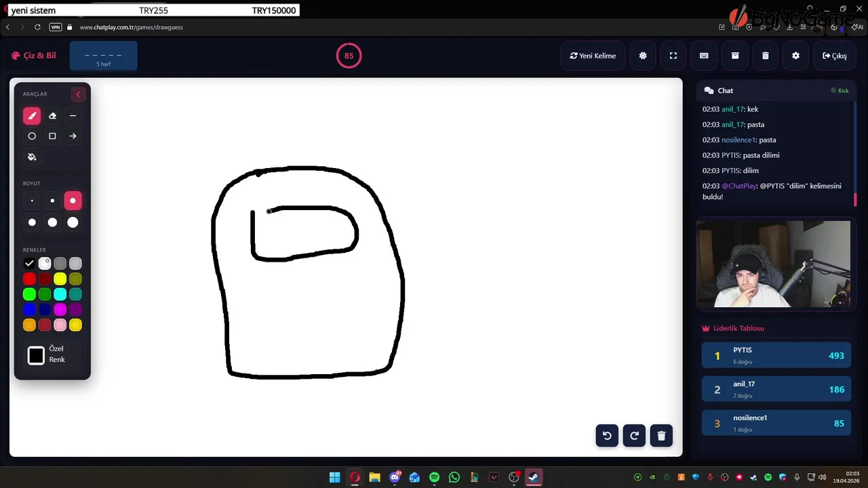868x488 pixels.
Task: Pick the magenta color swatch
Action: point(60,310)
